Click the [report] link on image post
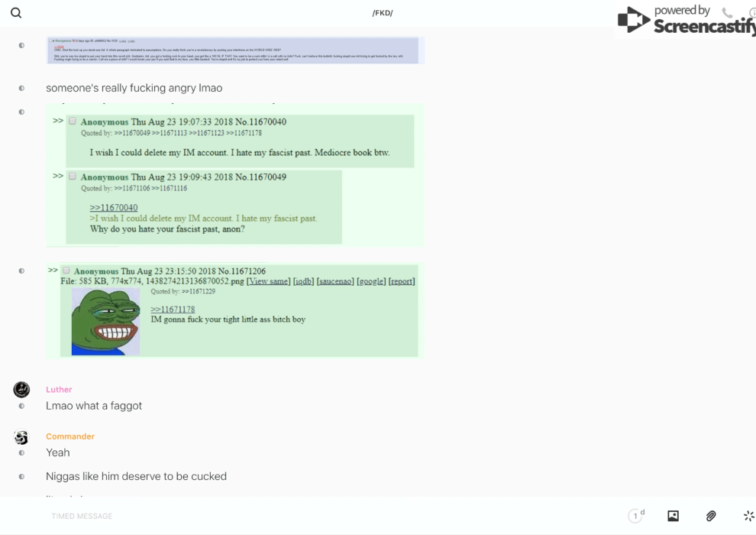Screen dimensions: 756x535 click(402, 281)
